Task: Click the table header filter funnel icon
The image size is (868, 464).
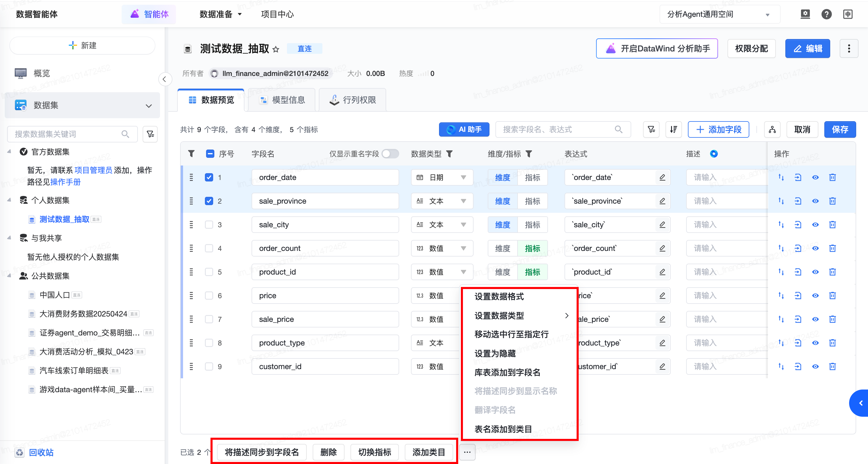Action: point(191,154)
